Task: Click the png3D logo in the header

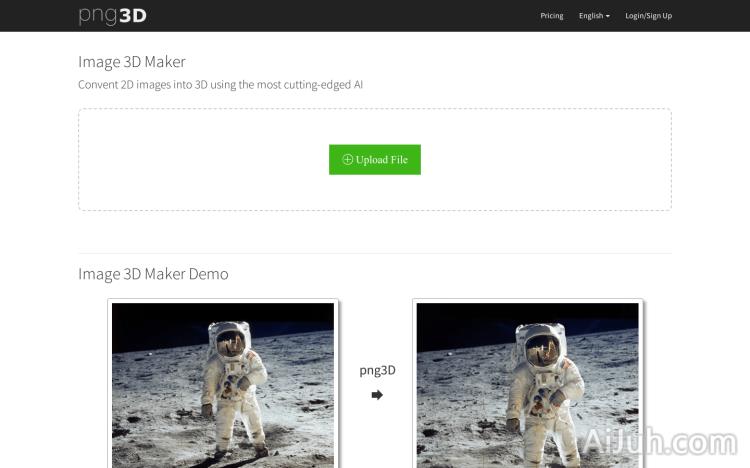Action: click(112, 15)
